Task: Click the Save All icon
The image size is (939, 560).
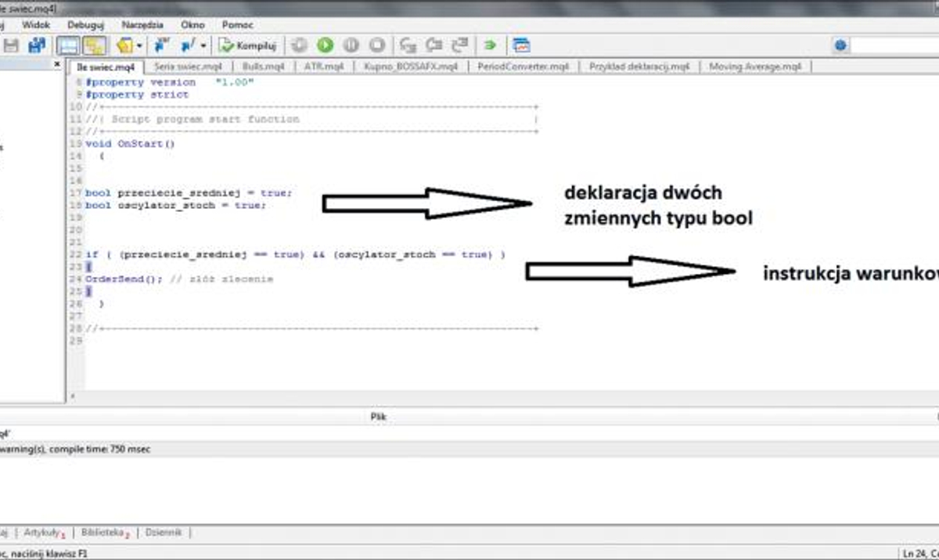Action: 36,45
